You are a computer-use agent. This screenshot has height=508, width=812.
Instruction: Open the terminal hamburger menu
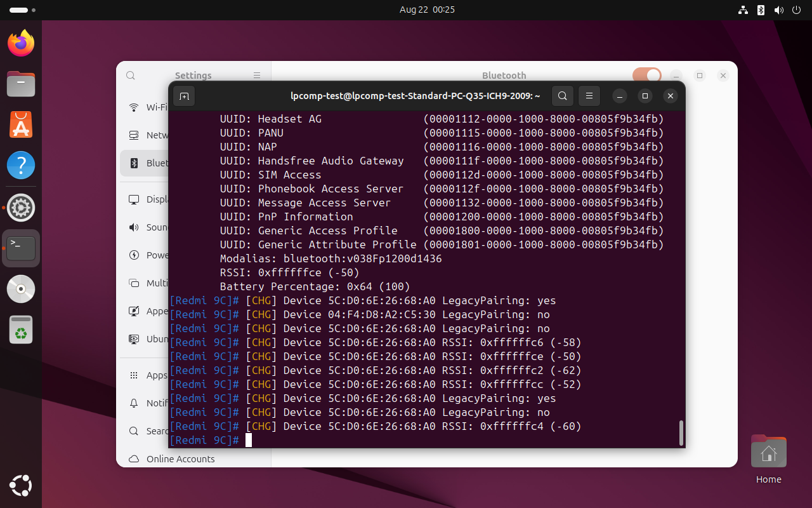point(589,96)
